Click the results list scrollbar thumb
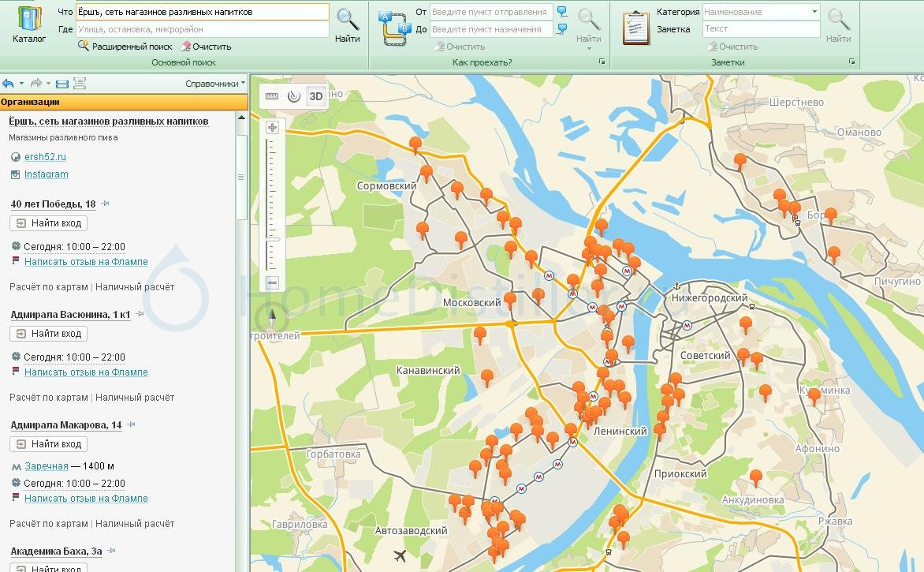The height and width of the screenshot is (572, 924). pyautogui.click(x=241, y=177)
